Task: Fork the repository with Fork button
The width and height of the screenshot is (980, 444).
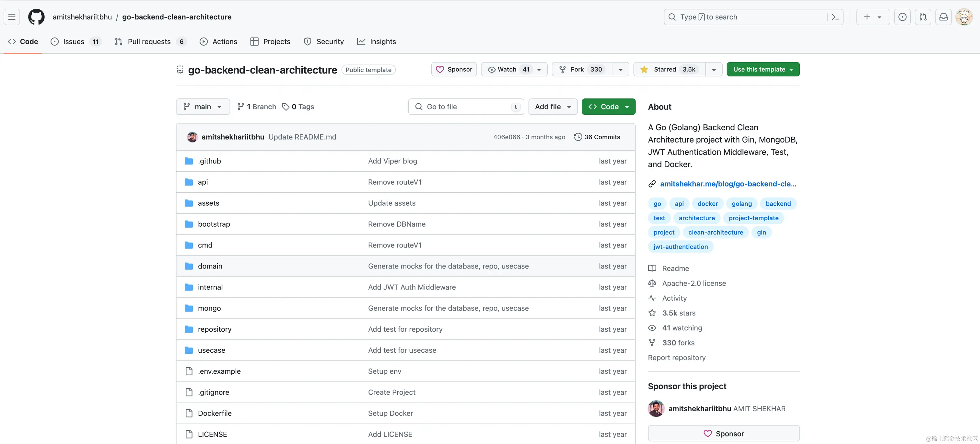Action: click(x=582, y=69)
